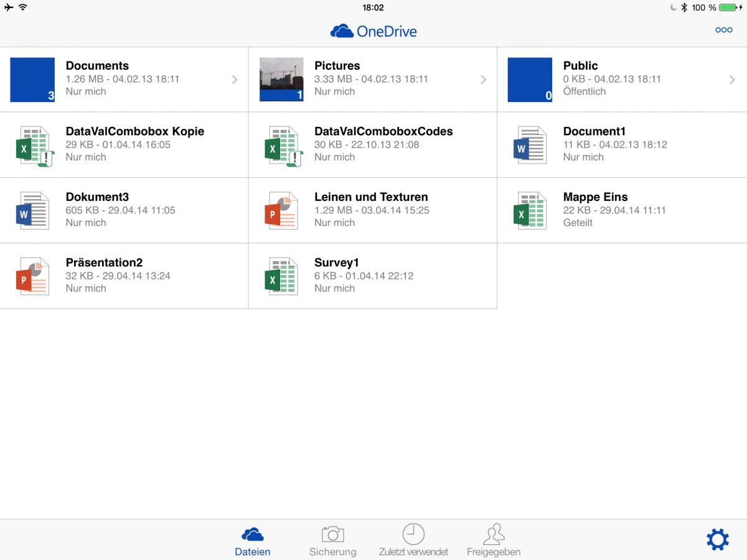Tap Excel icon of DataValCombobox Kopie
Image resolution: width=747 pixels, height=560 pixels.
tap(34, 146)
